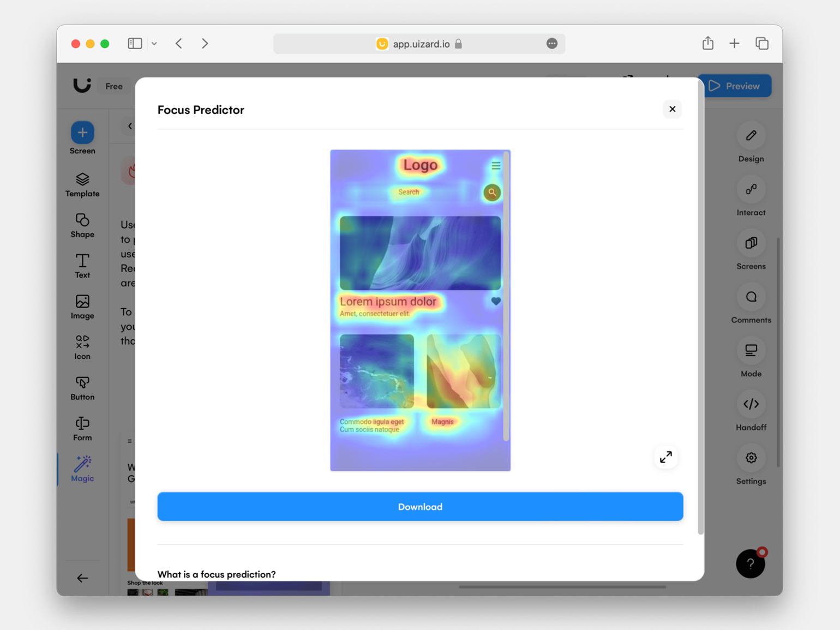Open the Handoff code panel

click(751, 411)
